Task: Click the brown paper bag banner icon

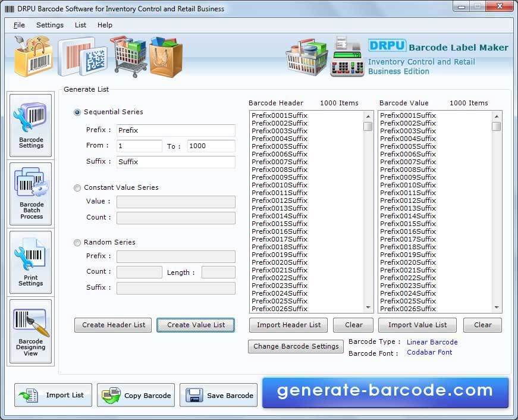Action: (166, 57)
